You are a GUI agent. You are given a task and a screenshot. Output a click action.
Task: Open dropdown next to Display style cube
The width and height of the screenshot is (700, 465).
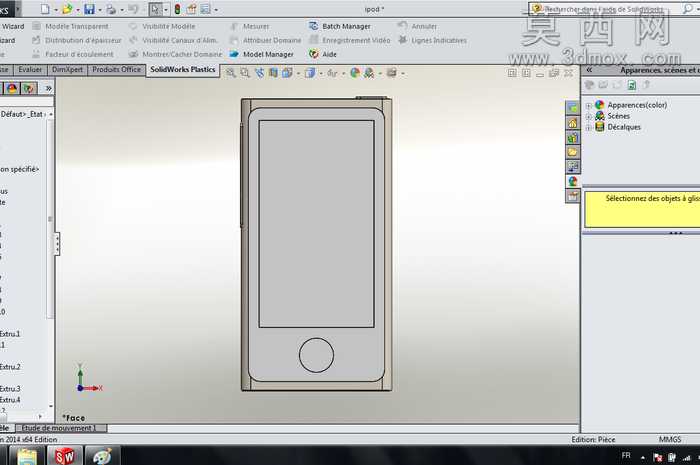[x=321, y=74]
